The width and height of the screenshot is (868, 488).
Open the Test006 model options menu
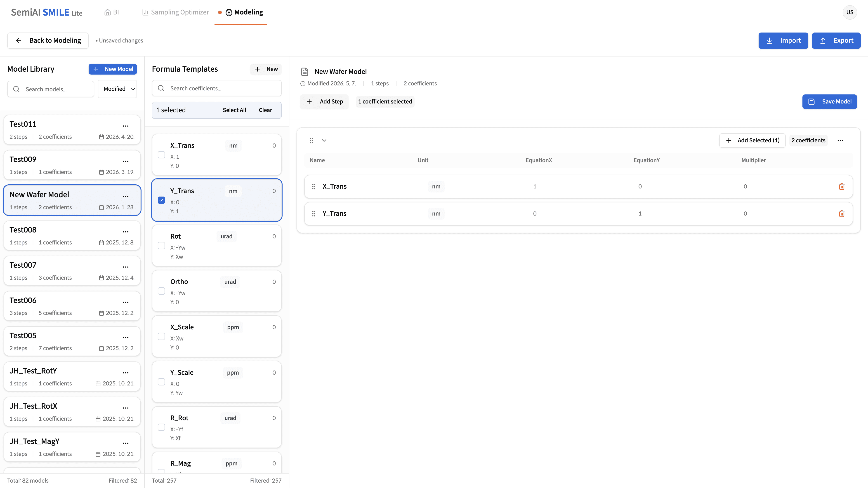pyautogui.click(x=126, y=302)
